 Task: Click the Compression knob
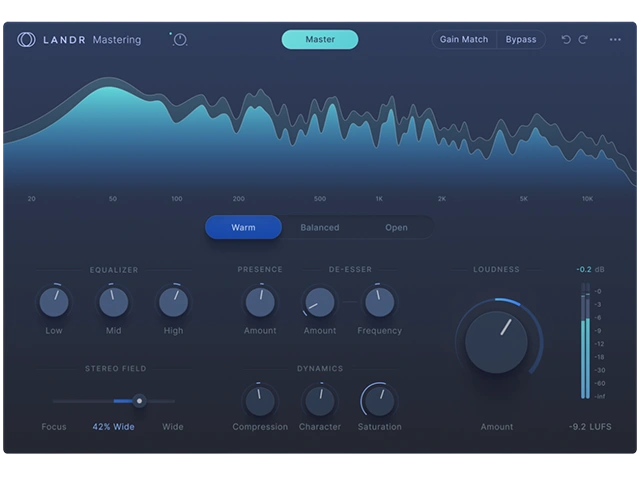pyautogui.click(x=260, y=401)
